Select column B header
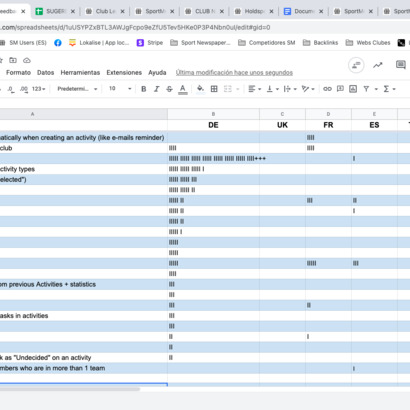Viewport: 410px width, 410px height. [x=213, y=114]
